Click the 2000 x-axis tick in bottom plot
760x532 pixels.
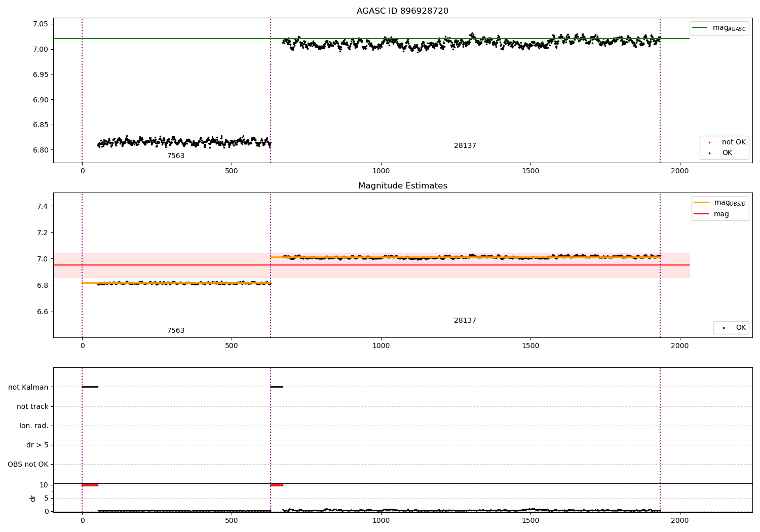pos(679,520)
